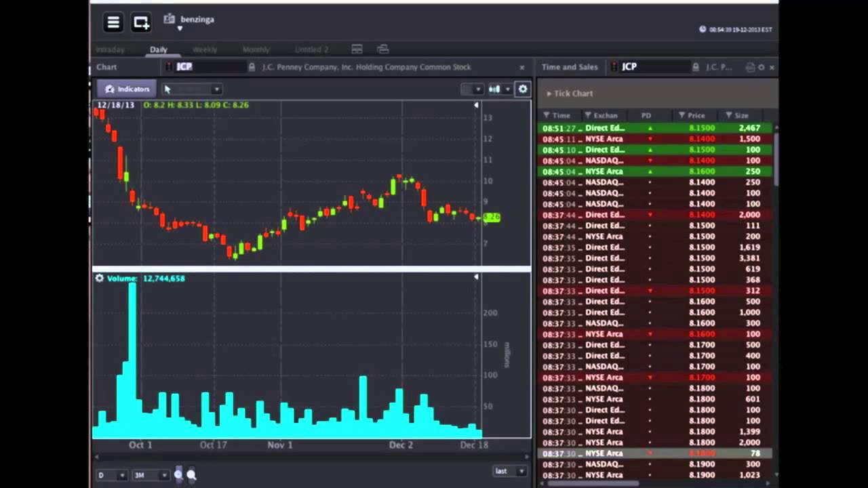Switch to the Intraday tab
The width and height of the screenshot is (868, 488).
(110, 49)
